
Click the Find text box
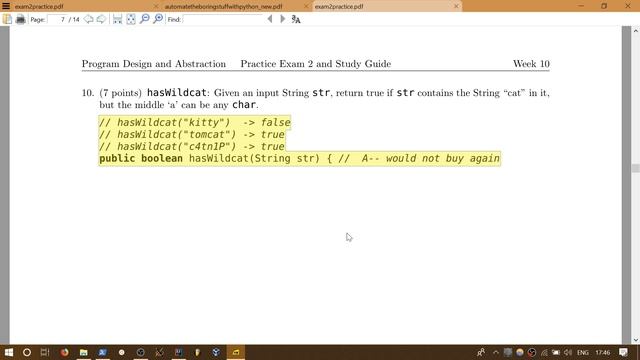coord(223,19)
